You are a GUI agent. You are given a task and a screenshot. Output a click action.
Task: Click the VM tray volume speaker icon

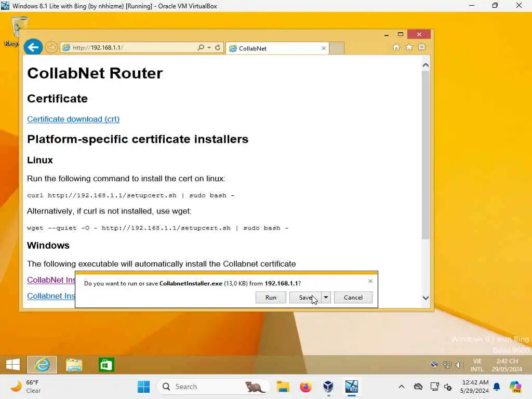[459, 365]
